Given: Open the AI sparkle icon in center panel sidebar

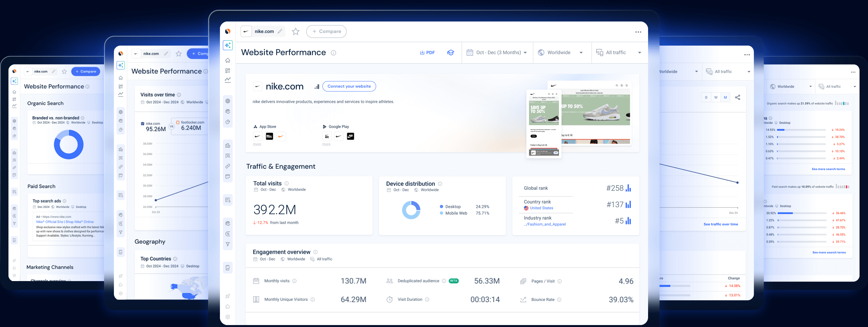Looking at the screenshot, I should click(228, 45).
